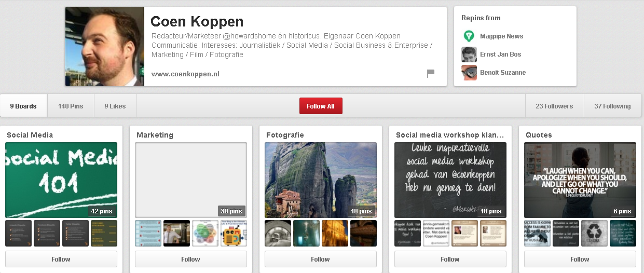The height and width of the screenshot is (273, 644).
Task: Open Quotes board title
Action: [539, 135]
